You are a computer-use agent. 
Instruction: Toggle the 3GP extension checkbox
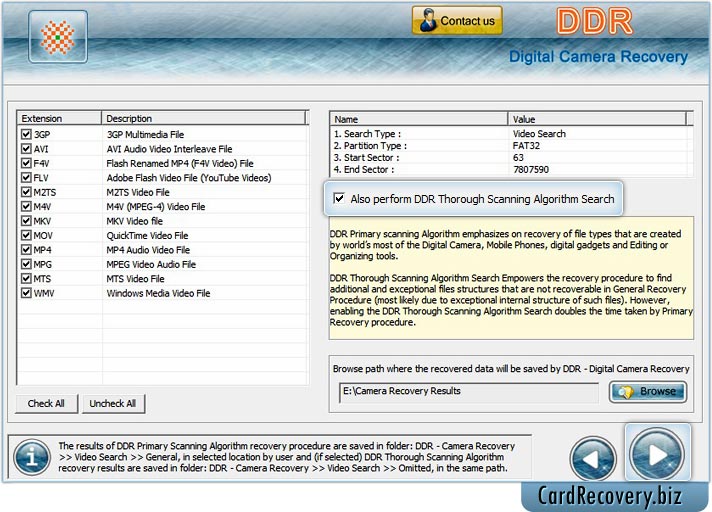26,134
